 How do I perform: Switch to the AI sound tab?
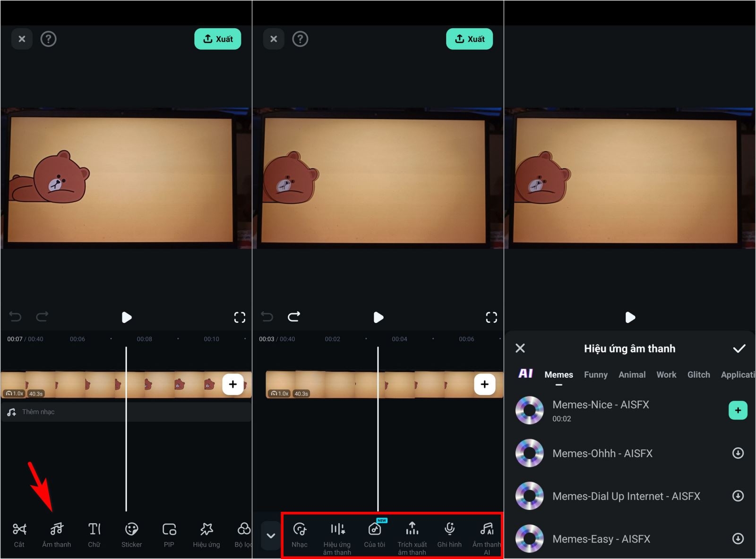click(x=525, y=373)
